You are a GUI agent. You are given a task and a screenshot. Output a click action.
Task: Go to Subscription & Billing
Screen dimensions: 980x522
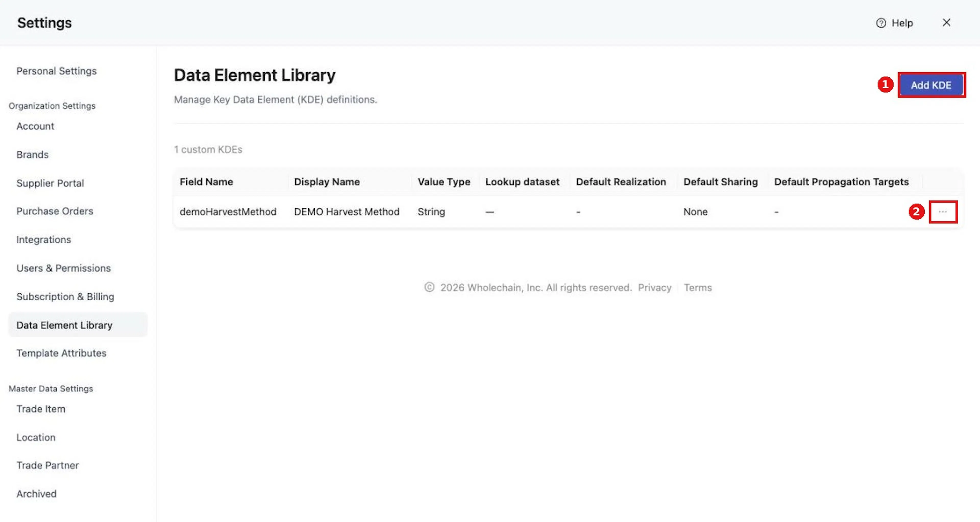[x=65, y=296]
